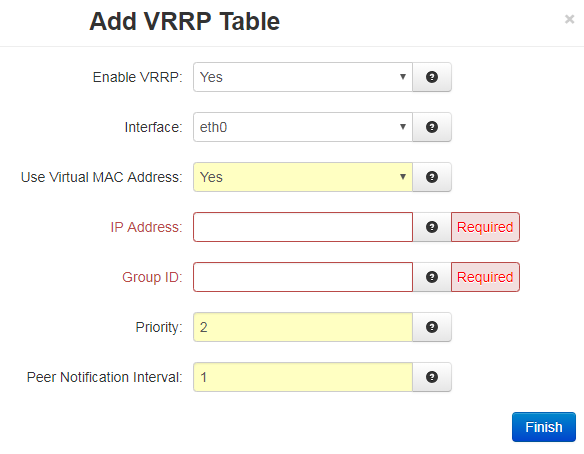
Task: Click help icon beside Interface dropdown
Action: point(432,127)
